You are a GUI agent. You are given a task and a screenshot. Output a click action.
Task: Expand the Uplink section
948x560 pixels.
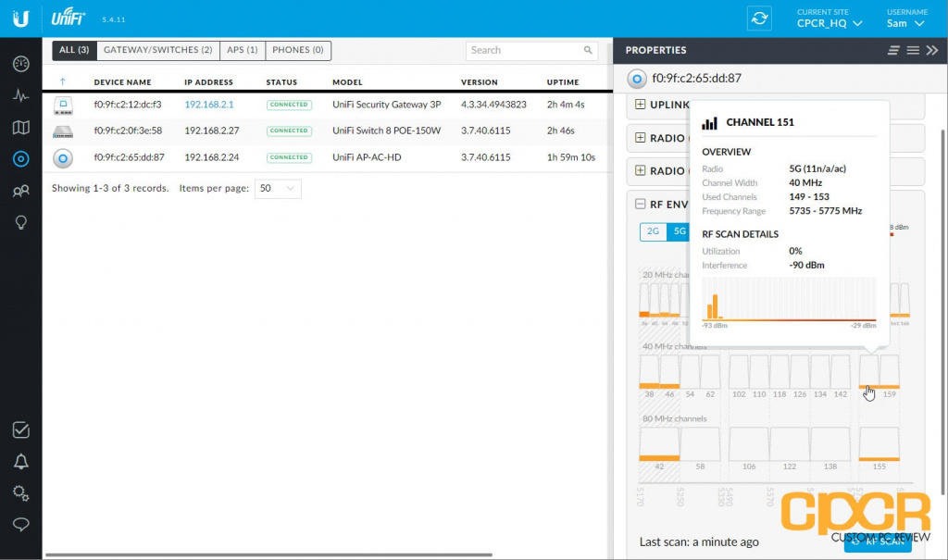[x=640, y=105]
